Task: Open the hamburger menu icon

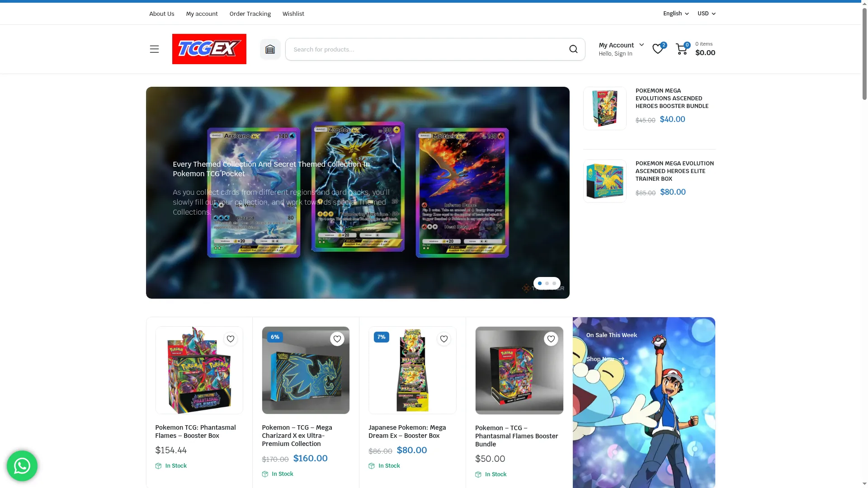Action: pos(154,49)
